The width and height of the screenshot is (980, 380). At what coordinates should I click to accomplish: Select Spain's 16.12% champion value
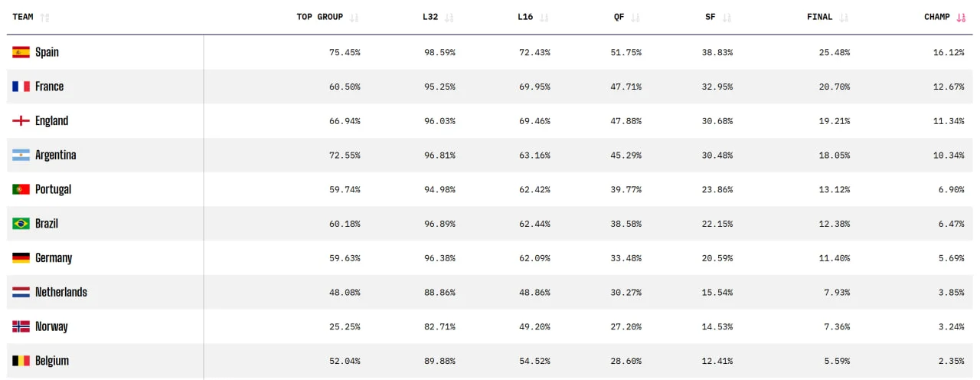(x=949, y=52)
